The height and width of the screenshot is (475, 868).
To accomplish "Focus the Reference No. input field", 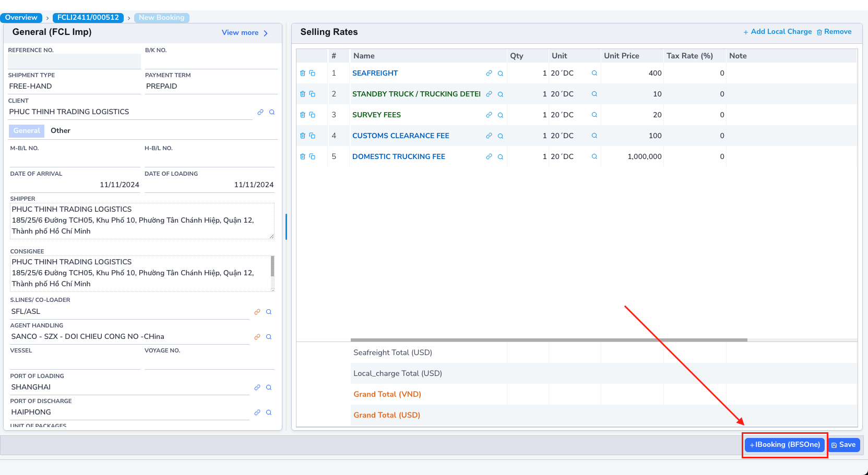I will point(74,62).
